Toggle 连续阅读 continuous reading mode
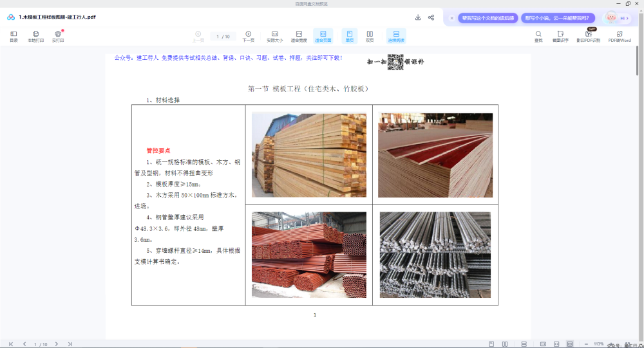This screenshot has width=644, height=348. pyautogui.click(x=396, y=36)
